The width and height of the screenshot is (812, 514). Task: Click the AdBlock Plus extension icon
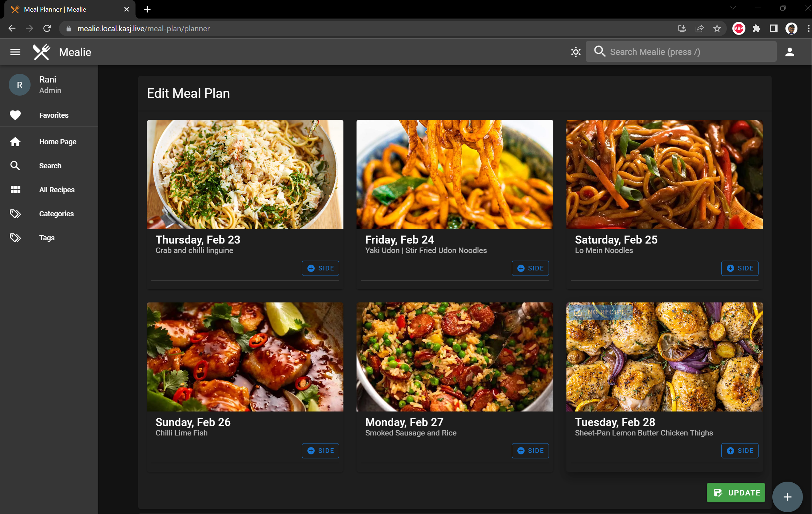[739, 28]
